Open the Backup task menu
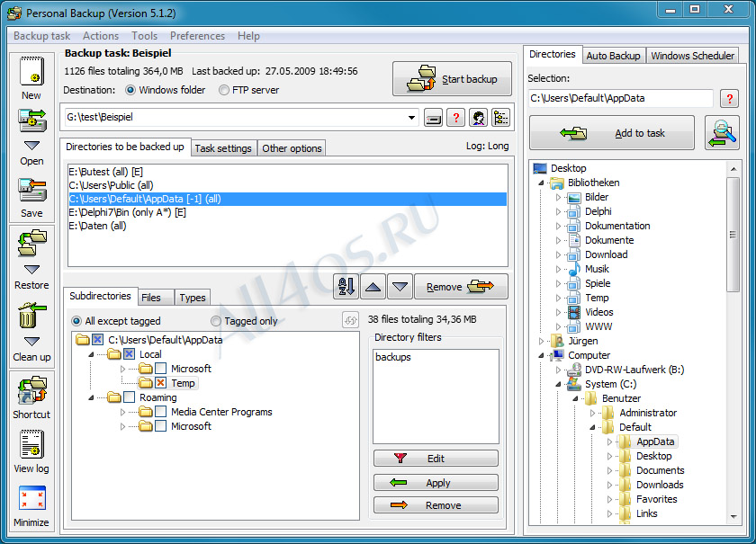Image resolution: width=756 pixels, height=544 pixels. point(42,36)
